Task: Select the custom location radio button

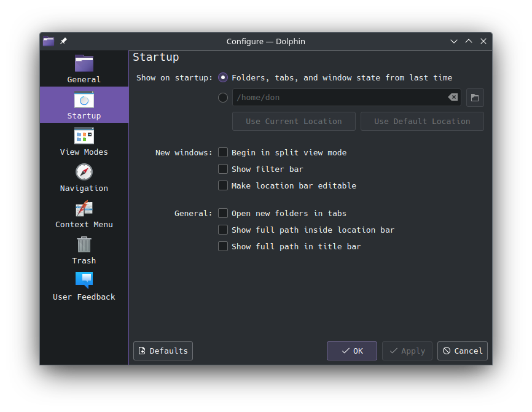Action: tap(223, 98)
